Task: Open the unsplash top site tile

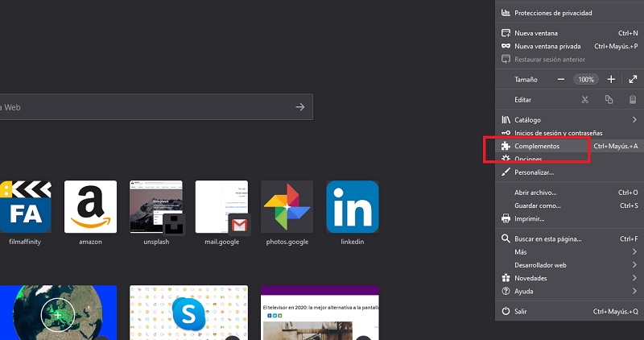Action: (156, 207)
